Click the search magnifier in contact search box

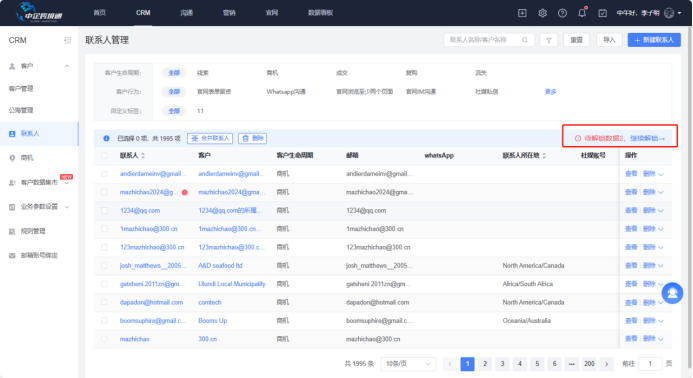click(x=525, y=40)
